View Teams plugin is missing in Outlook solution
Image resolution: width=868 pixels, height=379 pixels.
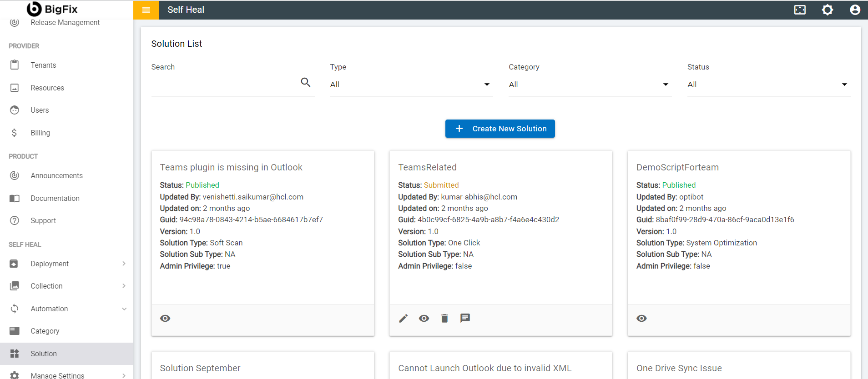(x=165, y=319)
